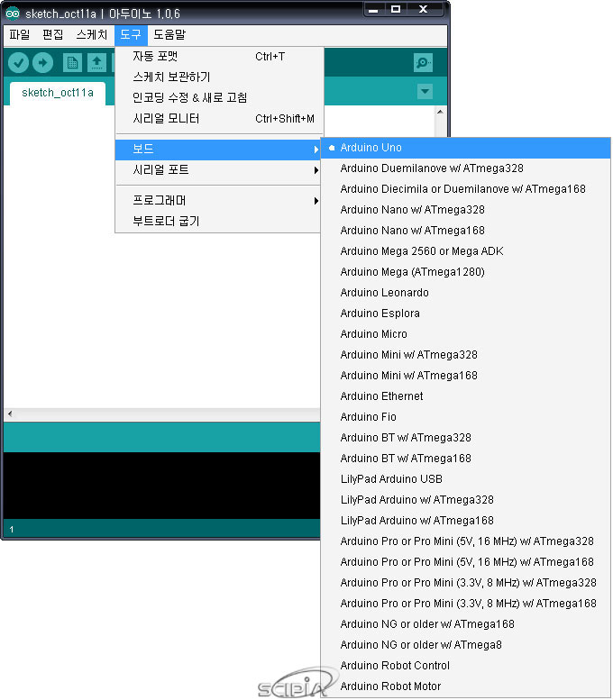Open the 도움말 menu
Viewport: 613px width, 700px height.
[169, 35]
